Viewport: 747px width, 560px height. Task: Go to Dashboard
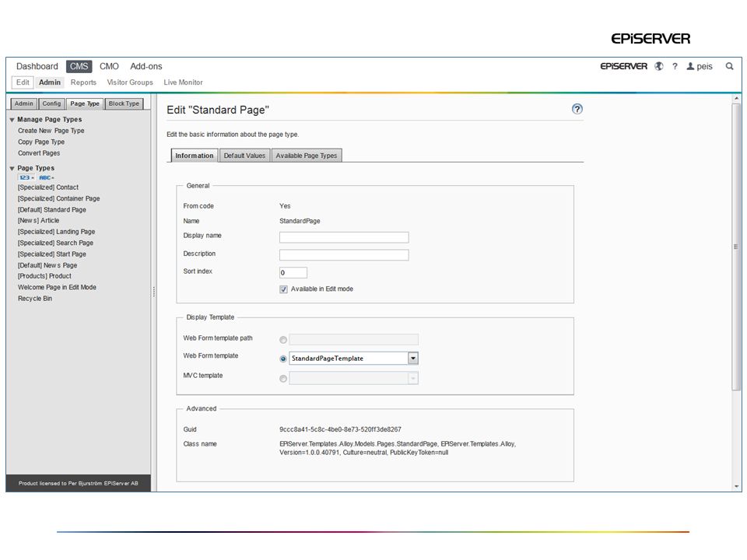(x=37, y=66)
